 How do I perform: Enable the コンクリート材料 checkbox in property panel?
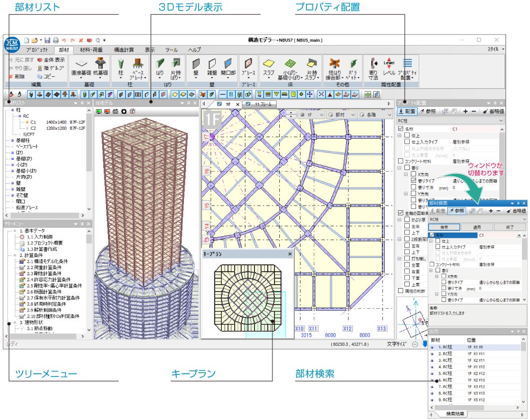click(x=401, y=161)
